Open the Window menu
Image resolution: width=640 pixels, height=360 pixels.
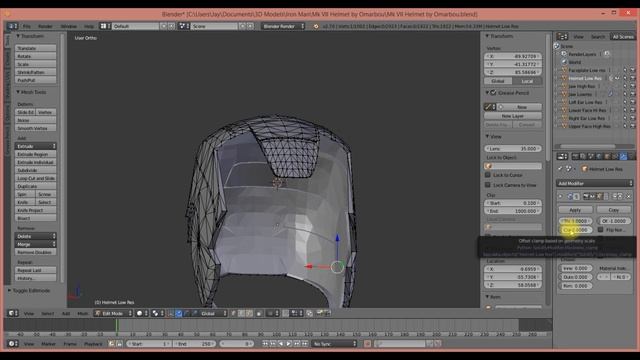69,26
